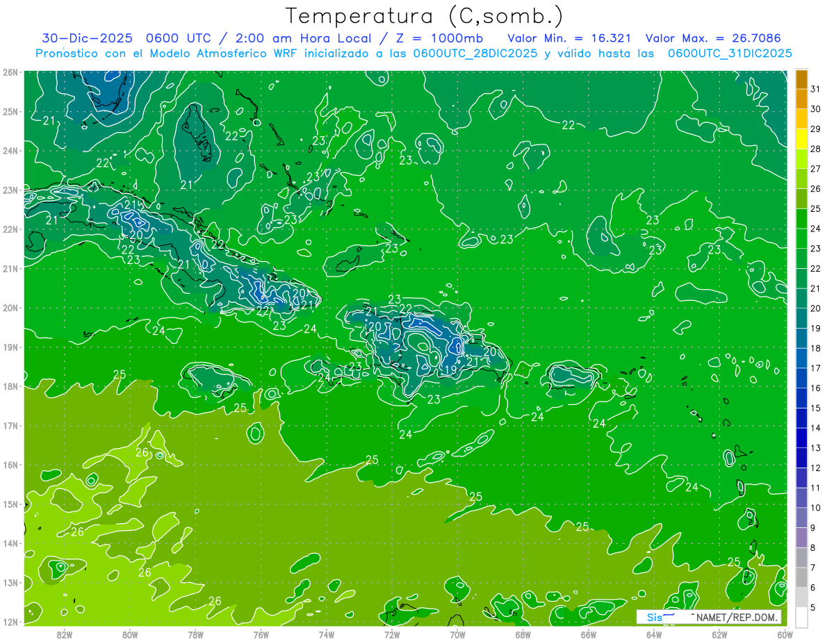Click the legend value label "27"
Screen dimensions: 834x644
(816, 168)
